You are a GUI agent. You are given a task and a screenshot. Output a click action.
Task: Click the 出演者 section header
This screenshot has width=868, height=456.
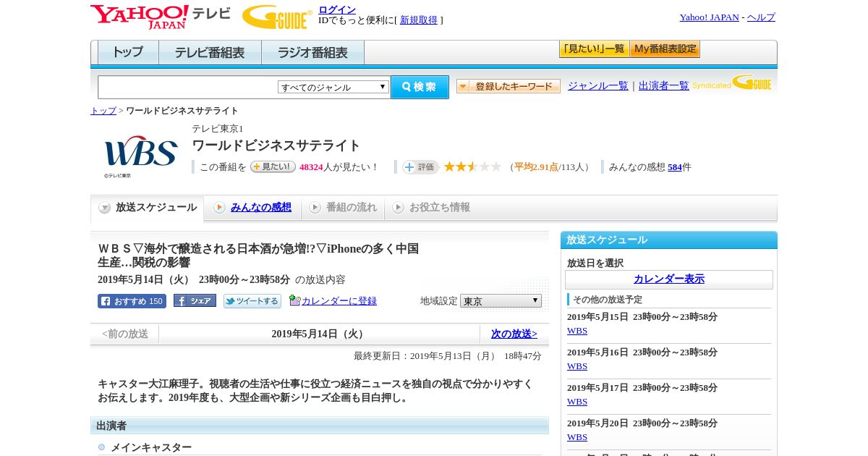320,426
